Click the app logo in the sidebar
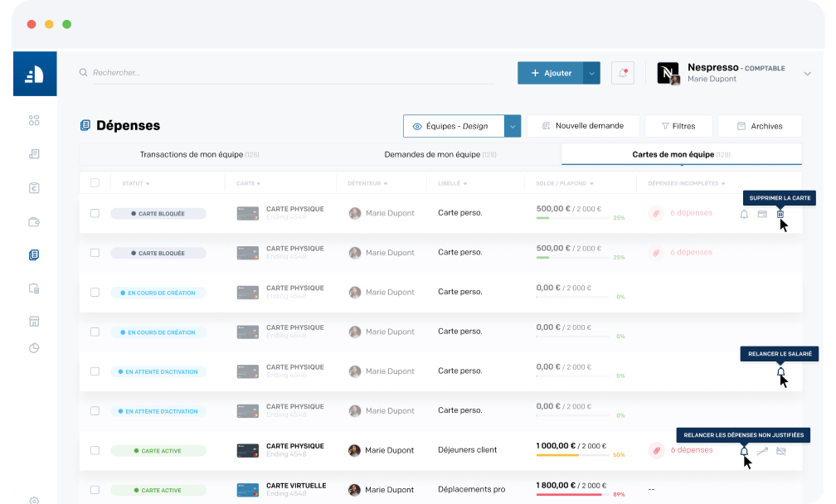This screenshot has width=836, height=504. (x=35, y=74)
